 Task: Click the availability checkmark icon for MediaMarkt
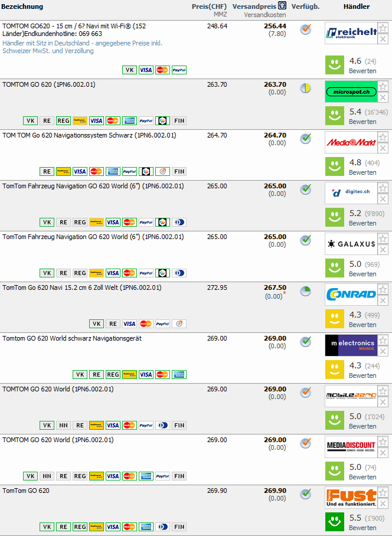pos(305,139)
